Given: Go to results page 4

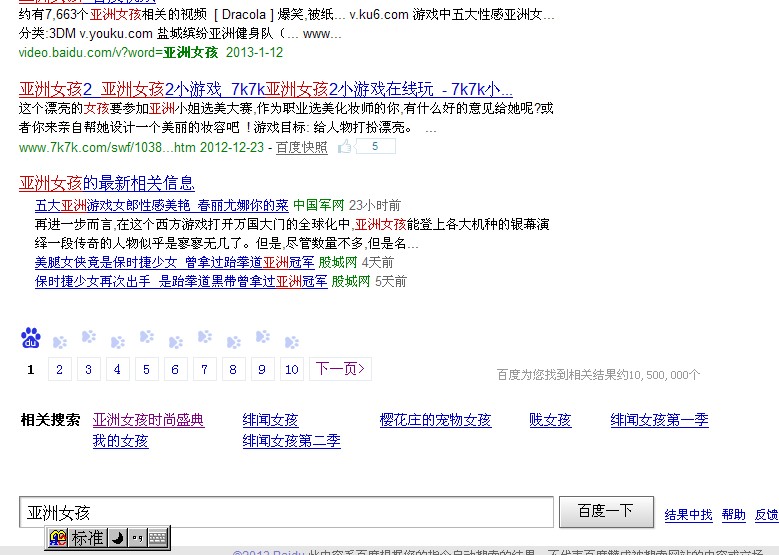Looking at the screenshot, I should coord(118,369).
